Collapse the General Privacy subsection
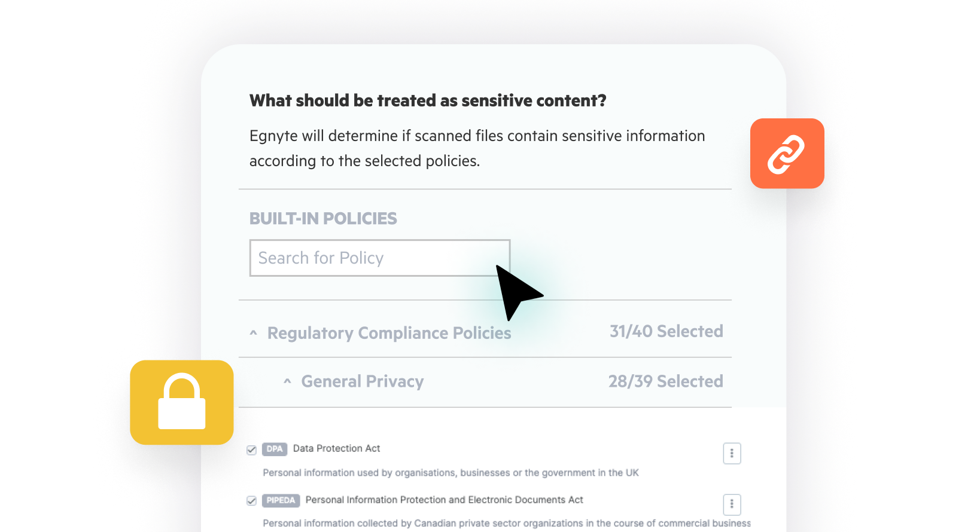980x532 pixels. (286, 381)
